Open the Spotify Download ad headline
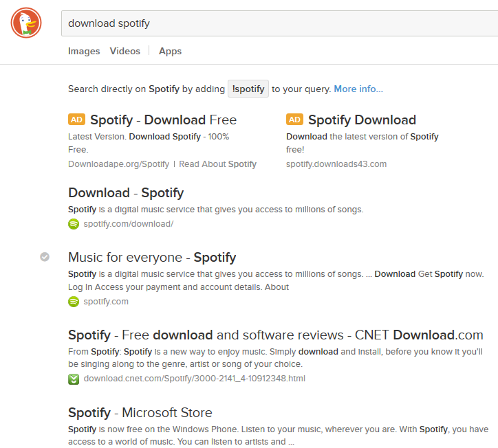The height and width of the screenshot is (448, 498). pos(362,120)
